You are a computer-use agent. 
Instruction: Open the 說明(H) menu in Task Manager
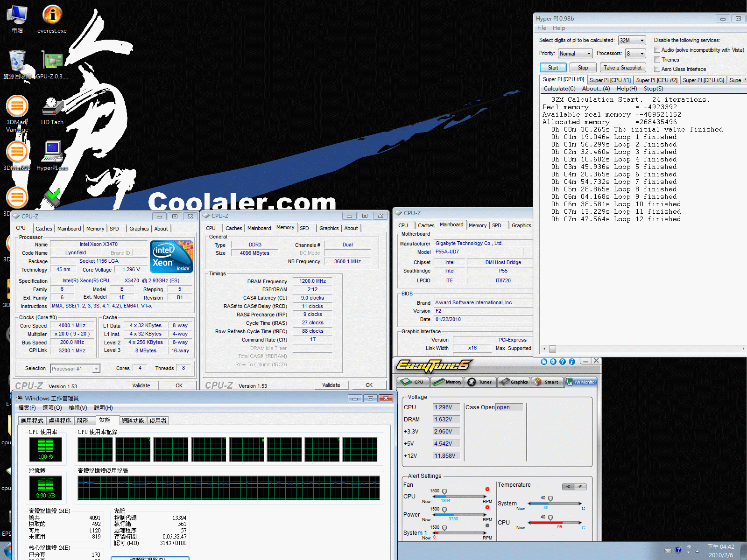pyautogui.click(x=103, y=408)
